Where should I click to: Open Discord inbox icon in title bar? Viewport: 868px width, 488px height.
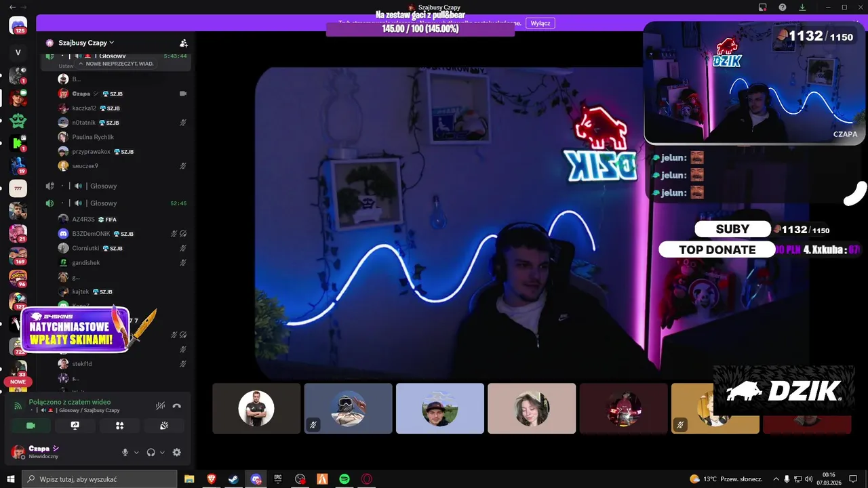point(763,7)
